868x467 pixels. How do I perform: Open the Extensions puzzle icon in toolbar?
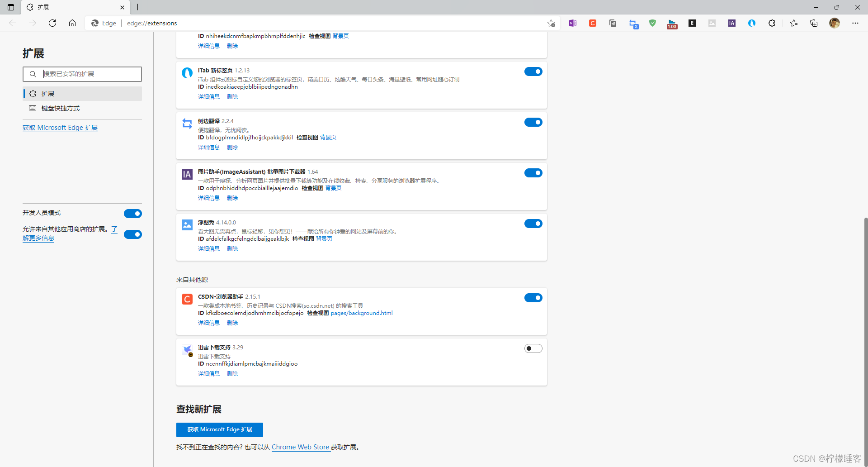click(x=772, y=23)
